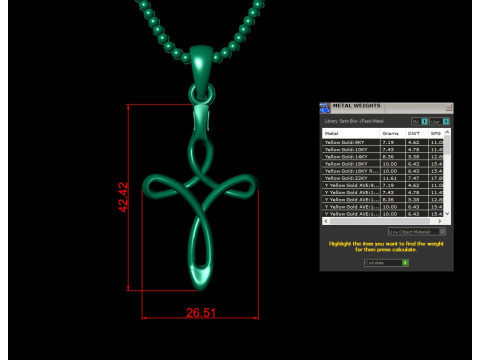Click the Metal column header
This screenshot has height=360, width=480.
(x=351, y=133)
